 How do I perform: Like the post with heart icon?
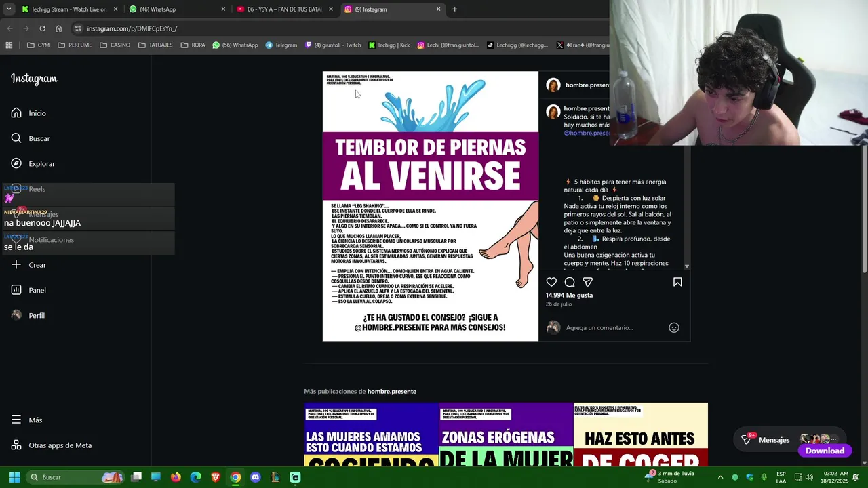[551, 282]
